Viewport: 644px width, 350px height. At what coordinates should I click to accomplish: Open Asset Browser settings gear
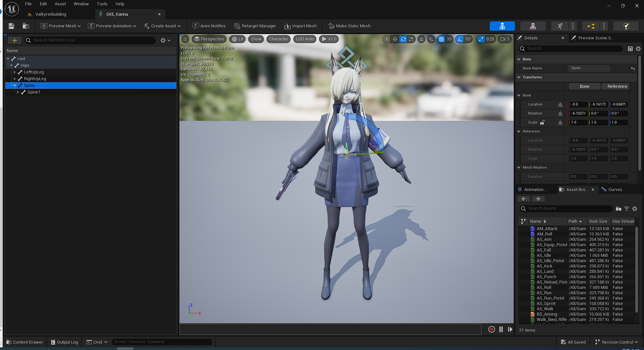click(x=635, y=209)
